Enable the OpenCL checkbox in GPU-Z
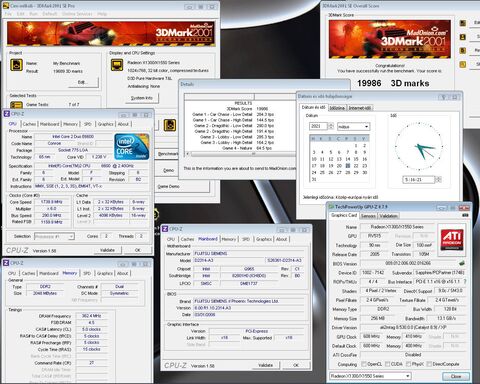Viewport: 480px width, 384px height. (x=364, y=364)
